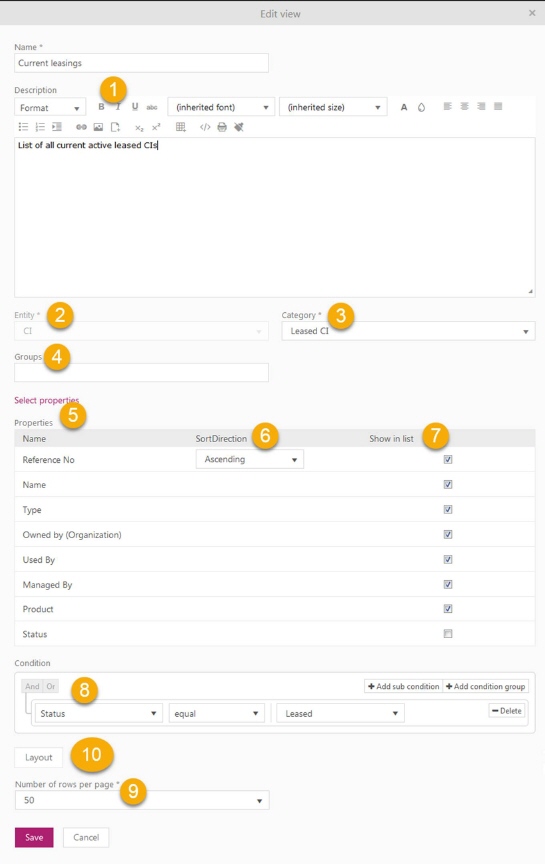This screenshot has width=545, height=864.
Task: Insert a table with the table icon
Action: click(x=181, y=127)
